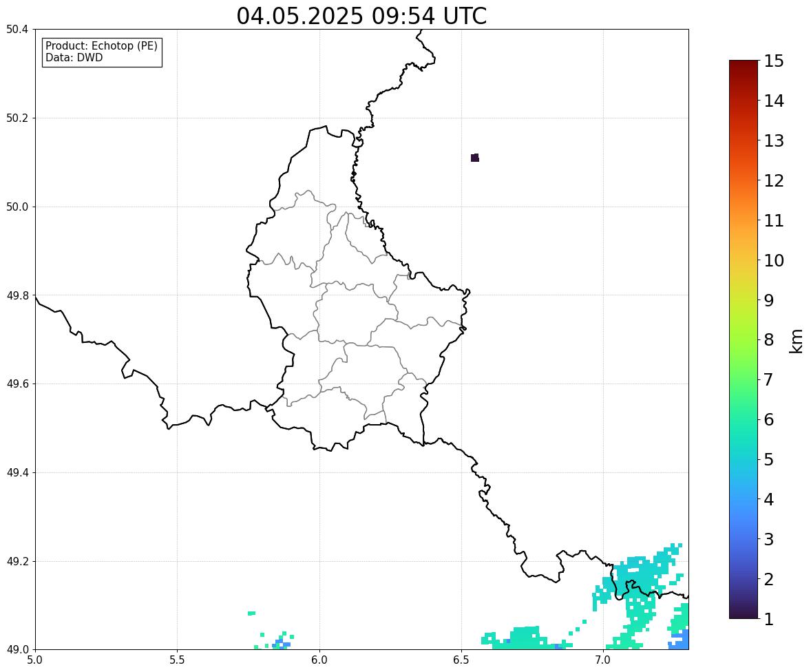Click the y-axis label '49.6'
Viewport: 811px width, 672px height.
coord(17,384)
